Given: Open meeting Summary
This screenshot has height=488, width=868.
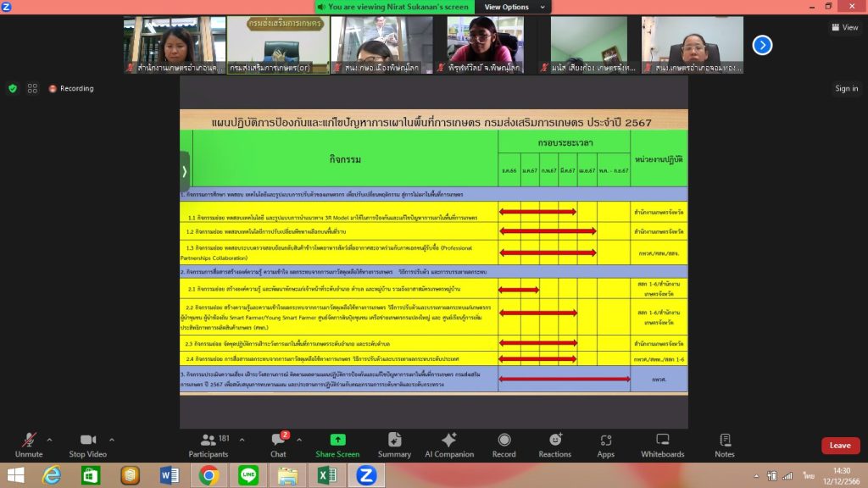Looking at the screenshot, I should click(x=394, y=445).
